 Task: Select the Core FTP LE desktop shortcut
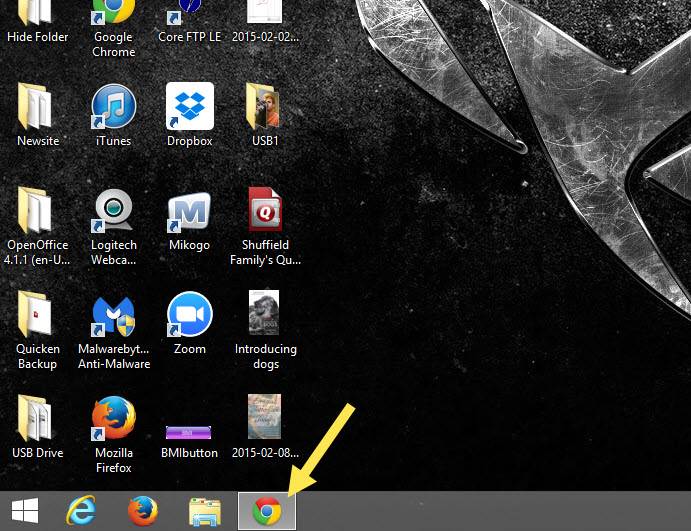tap(189, 15)
